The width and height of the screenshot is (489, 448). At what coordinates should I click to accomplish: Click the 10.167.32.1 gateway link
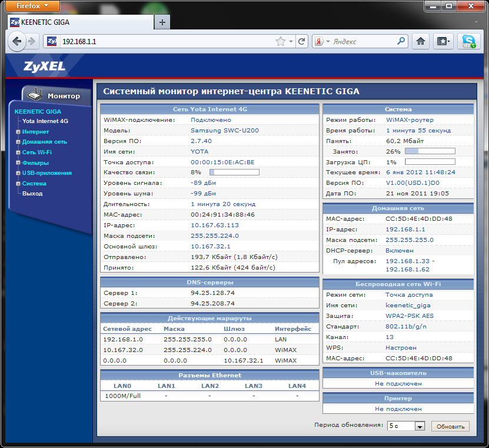[211, 247]
